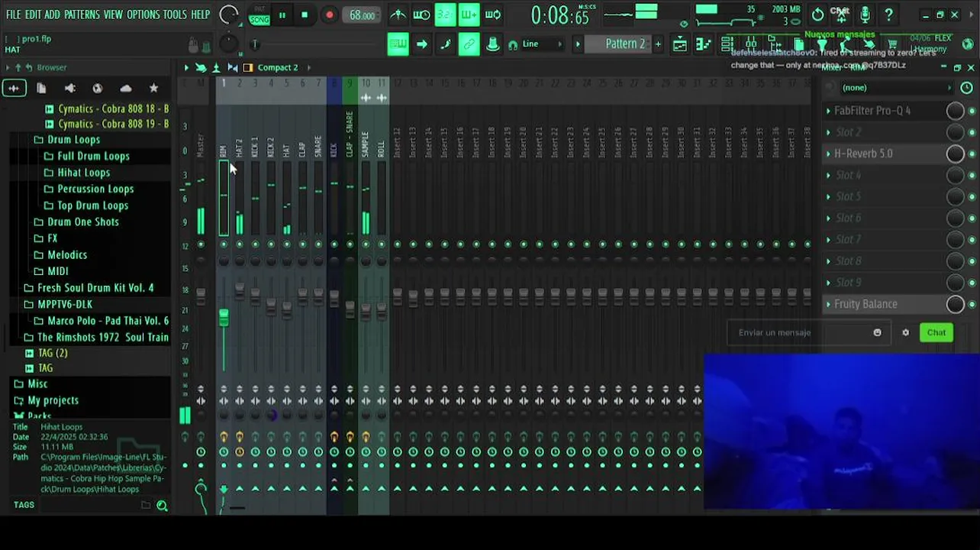Open the Pattern 2 selector

624,44
